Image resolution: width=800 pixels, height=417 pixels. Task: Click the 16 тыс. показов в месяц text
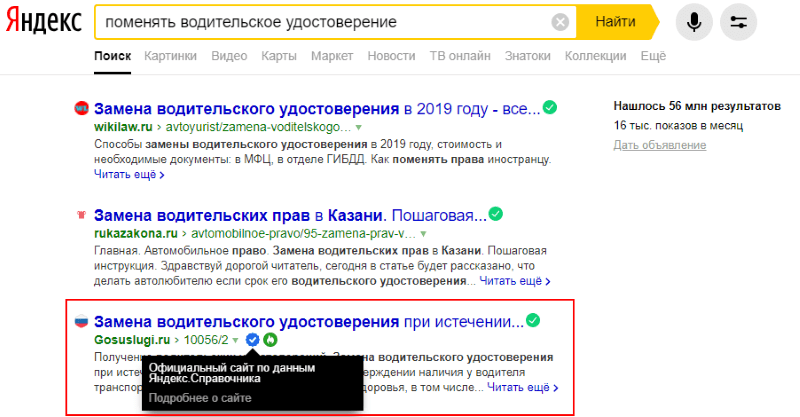point(678,126)
